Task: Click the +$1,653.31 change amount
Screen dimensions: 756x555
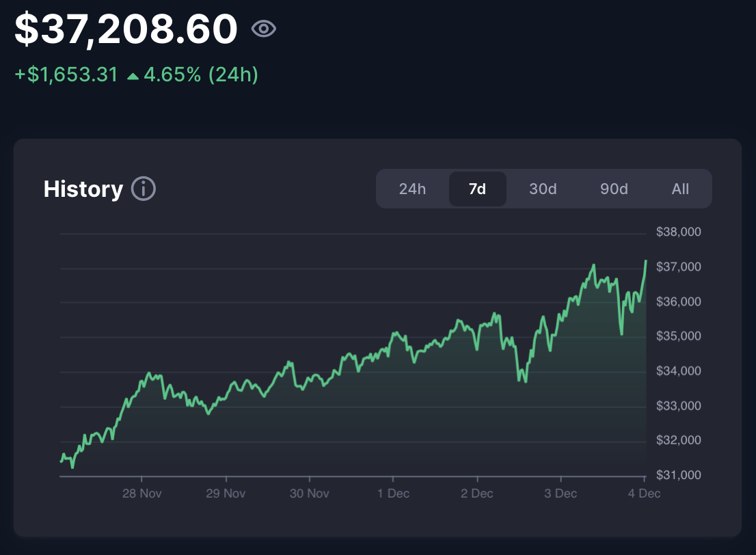Action: [x=66, y=75]
